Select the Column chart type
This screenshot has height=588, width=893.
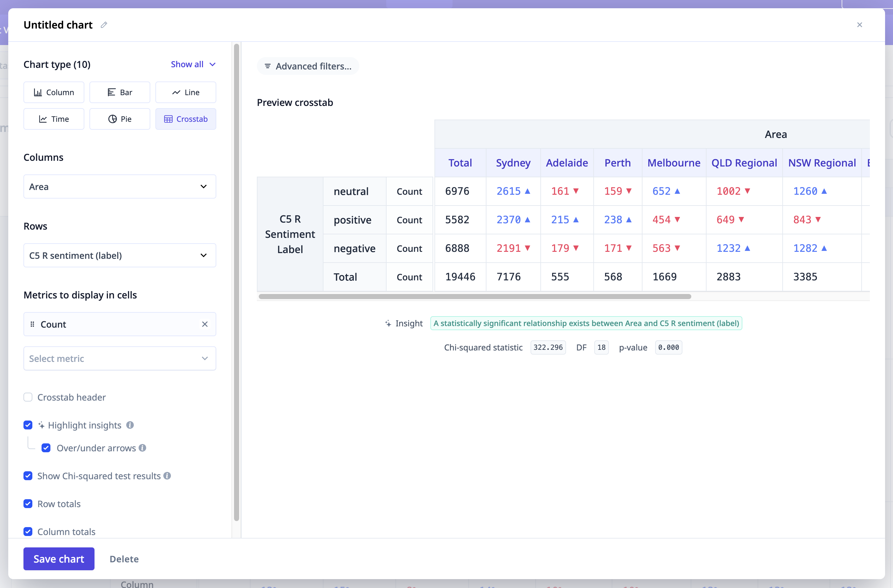pyautogui.click(x=54, y=92)
